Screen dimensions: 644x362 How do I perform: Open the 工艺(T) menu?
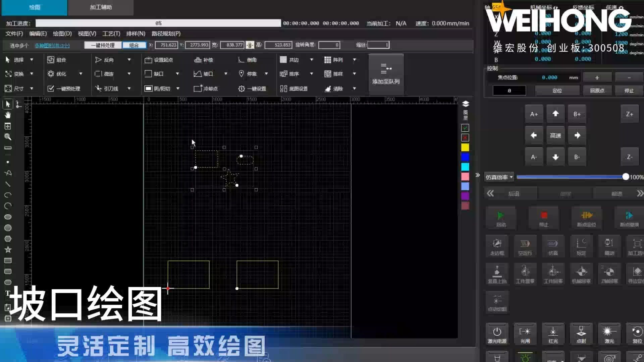pyautogui.click(x=111, y=34)
